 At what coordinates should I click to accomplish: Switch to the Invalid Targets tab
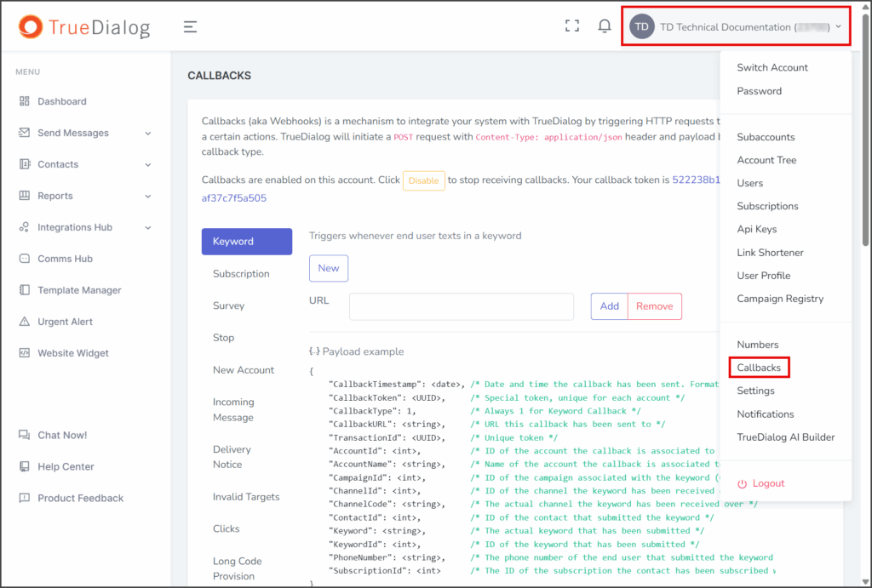[x=246, y=497]
